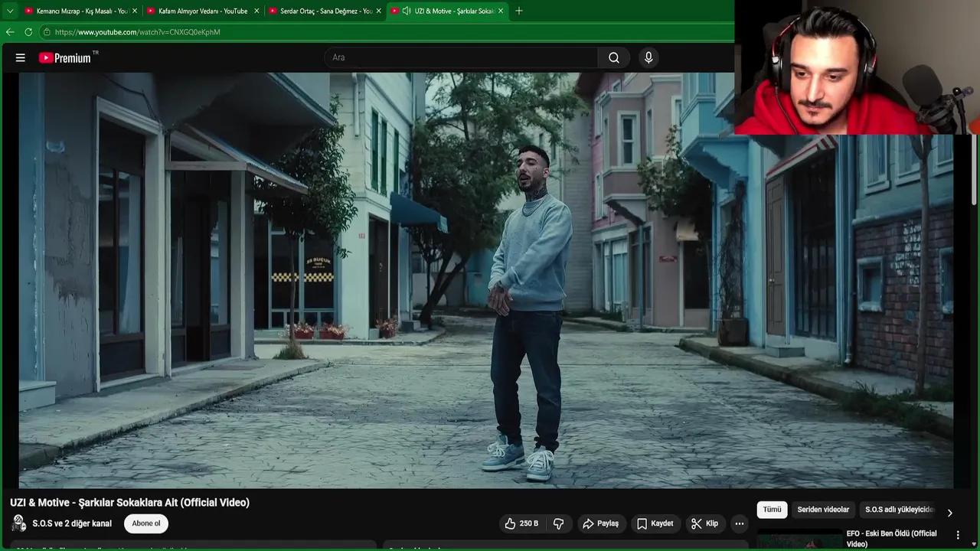View site info lock icon
The image size is (980, 551).
coord(47,32)
